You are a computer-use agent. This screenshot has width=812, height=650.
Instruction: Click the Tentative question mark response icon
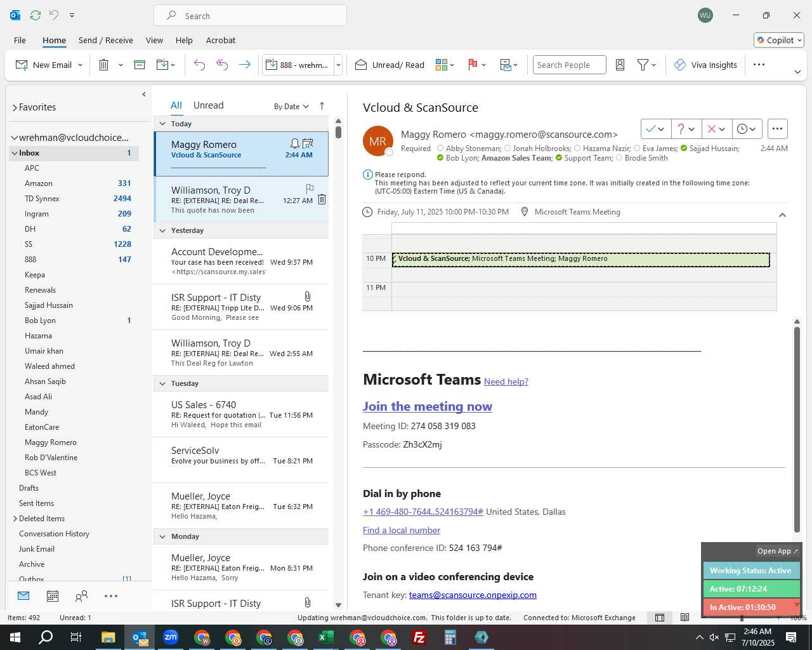[681, 129]
